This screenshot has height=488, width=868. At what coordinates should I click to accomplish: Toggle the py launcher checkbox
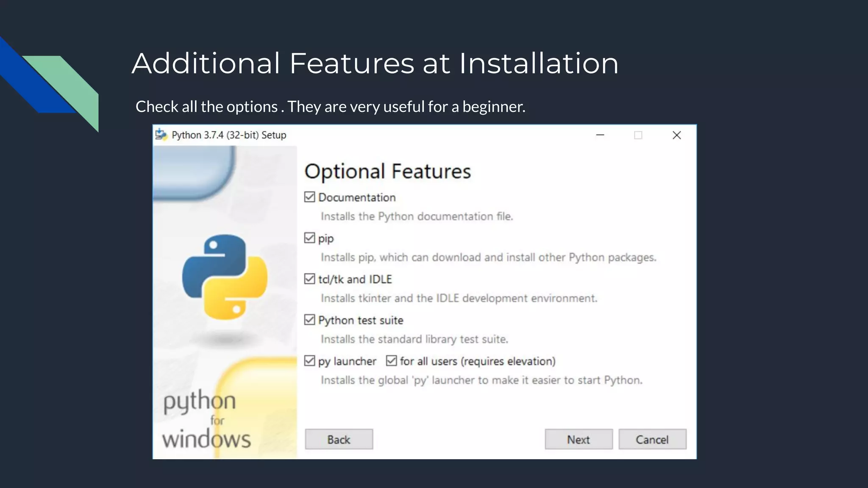pyautogui.click(x=310, y=361)
